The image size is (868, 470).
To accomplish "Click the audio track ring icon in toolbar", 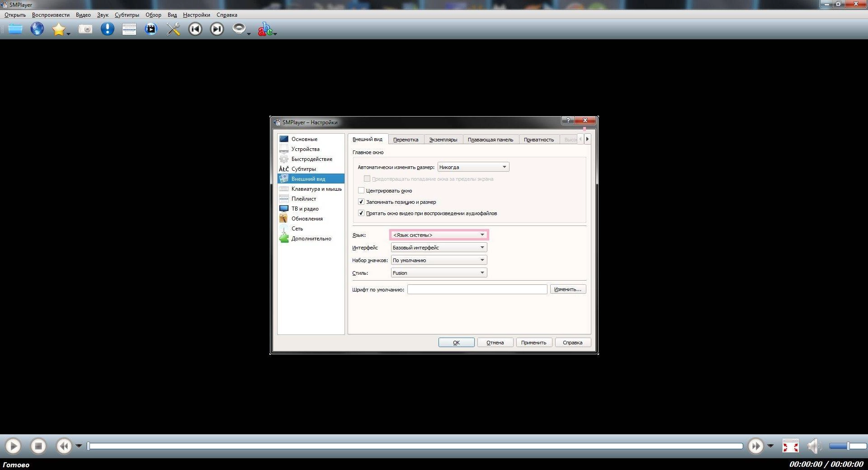I will click(x=239, y=29).
